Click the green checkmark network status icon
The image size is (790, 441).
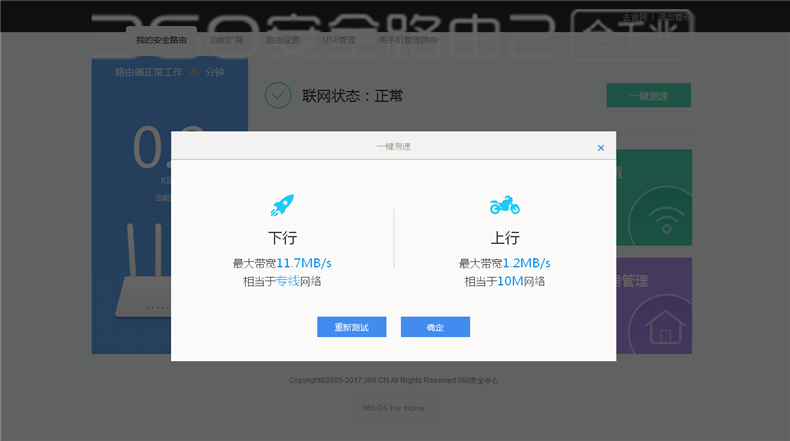tap(278, 96)
